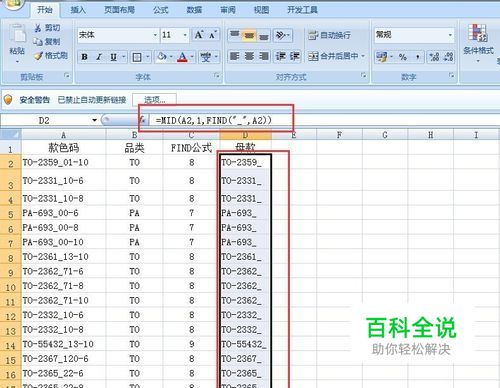Switch to the 视图 View tab
The height and width of the screenshot is (388, 500).
point(261,10)
